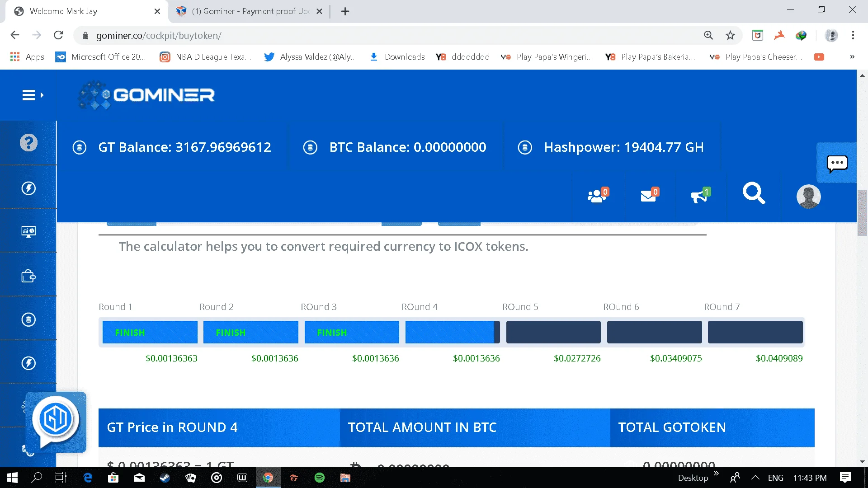Click Round 1 FINISH progress bar
Viewport: 868px width, 488px height.
pyautogui.click(x=150, y=332)
